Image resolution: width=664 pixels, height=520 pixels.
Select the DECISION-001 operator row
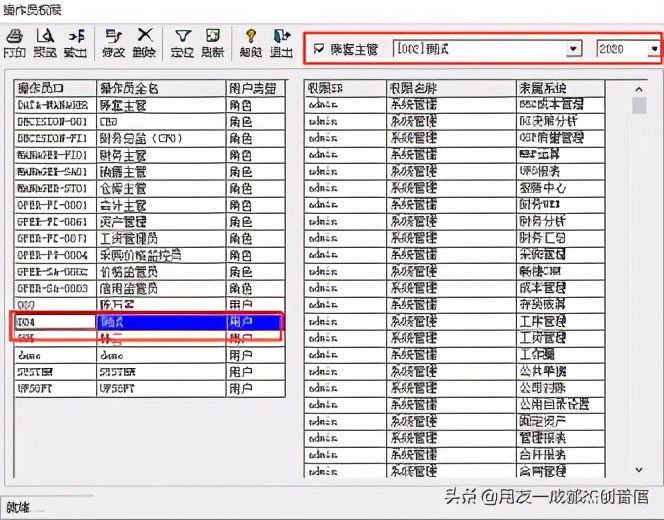[x=150, y=122]
